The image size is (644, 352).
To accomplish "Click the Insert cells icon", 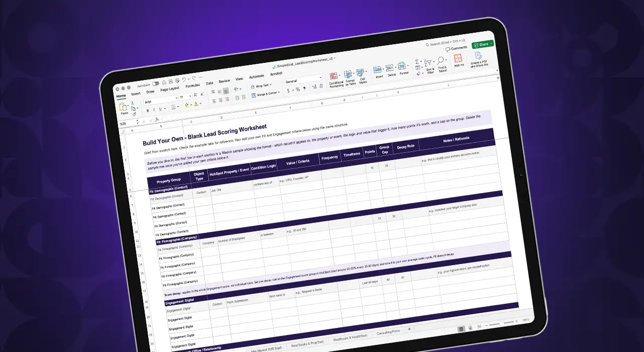I will point(377,69).
